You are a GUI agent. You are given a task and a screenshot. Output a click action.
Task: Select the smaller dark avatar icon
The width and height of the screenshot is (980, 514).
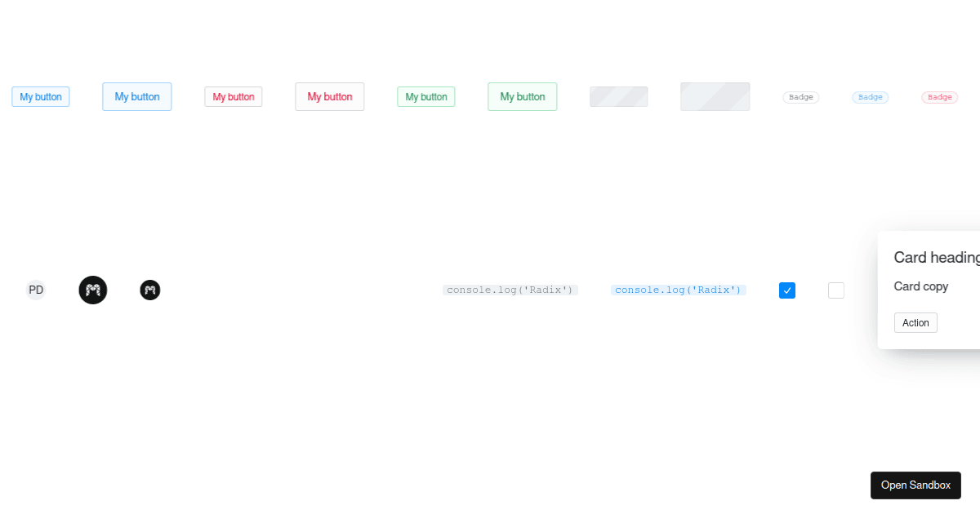(149, 290)
